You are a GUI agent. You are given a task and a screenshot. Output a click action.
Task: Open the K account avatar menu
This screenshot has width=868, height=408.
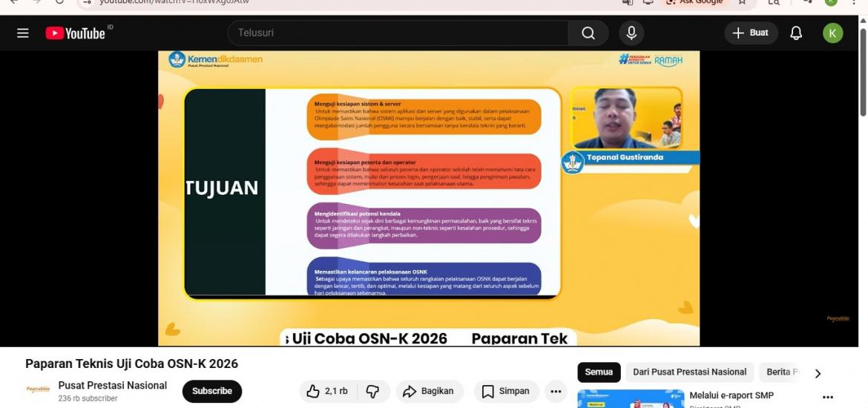(x=832, y=33)
